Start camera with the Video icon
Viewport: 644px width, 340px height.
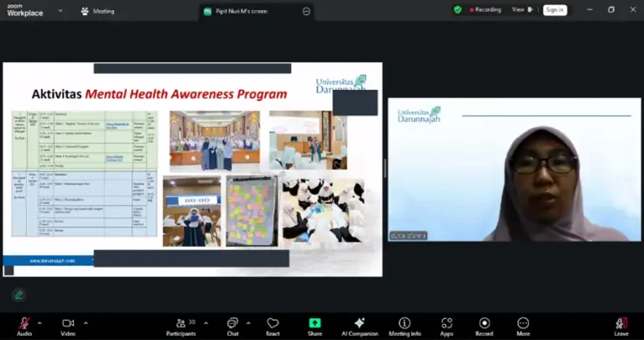click(x=68, y=323)
